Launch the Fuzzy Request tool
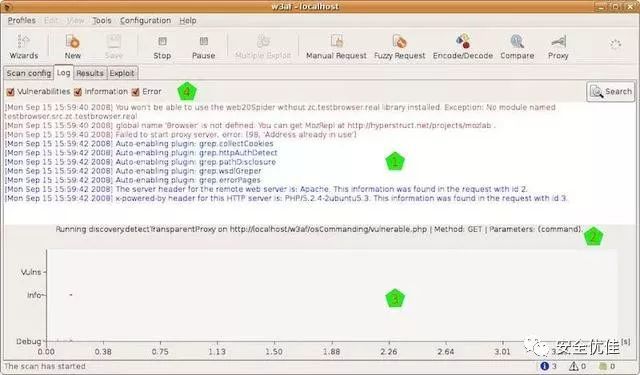 [x=399, y=47]
